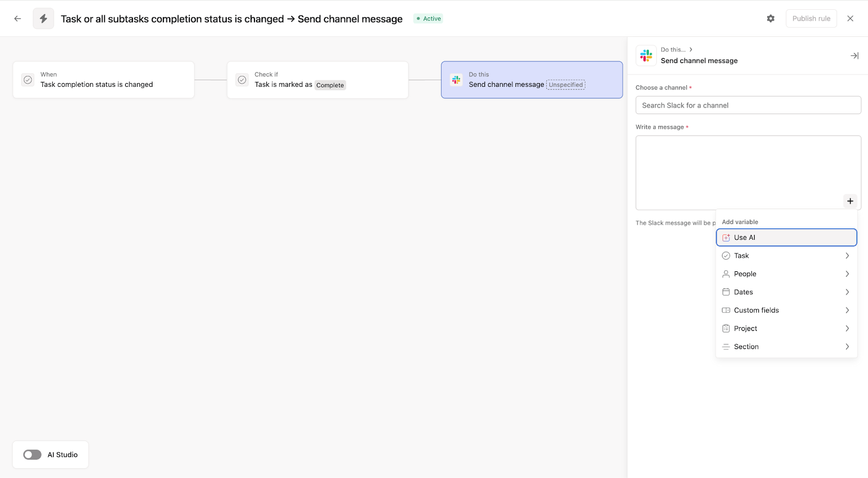Click the Do this breadcrumb link

click(673, 49)
